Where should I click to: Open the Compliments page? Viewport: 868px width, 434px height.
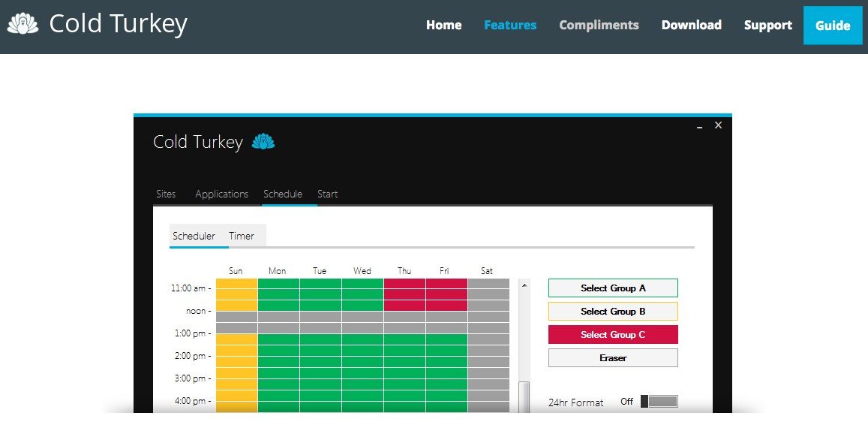coord(599,26)
